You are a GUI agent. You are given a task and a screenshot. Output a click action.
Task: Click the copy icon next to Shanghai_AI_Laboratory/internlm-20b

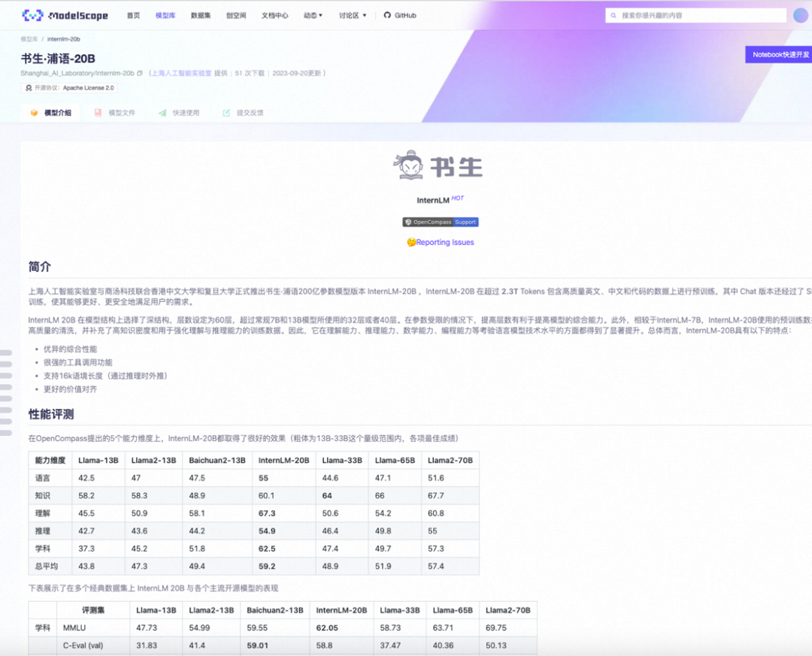click(x=138, y=73)
